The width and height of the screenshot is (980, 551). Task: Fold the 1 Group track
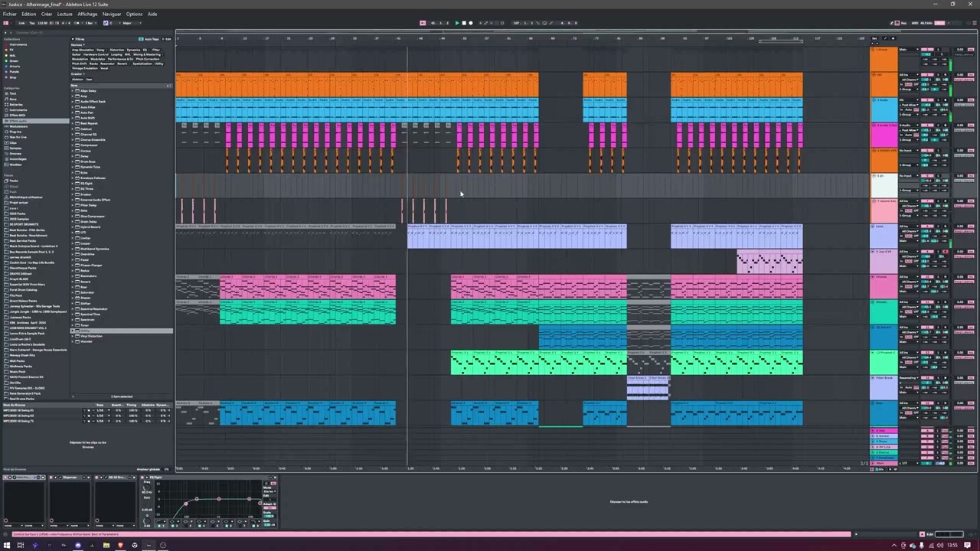873,50
